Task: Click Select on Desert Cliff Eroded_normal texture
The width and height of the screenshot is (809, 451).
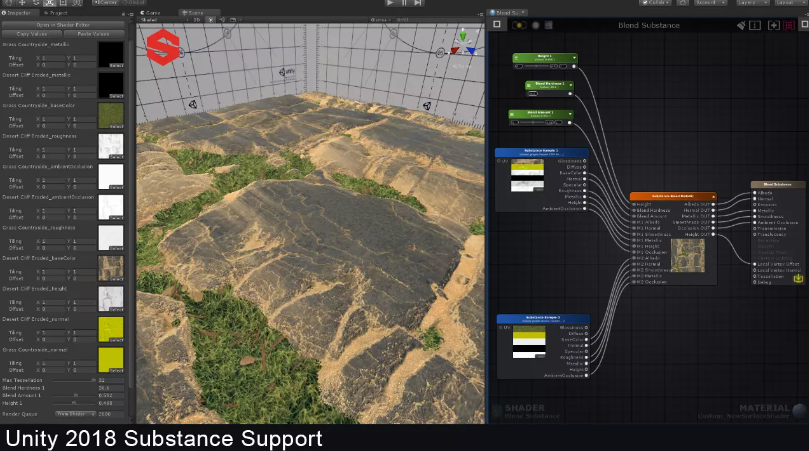Action: tap(117, 340)
